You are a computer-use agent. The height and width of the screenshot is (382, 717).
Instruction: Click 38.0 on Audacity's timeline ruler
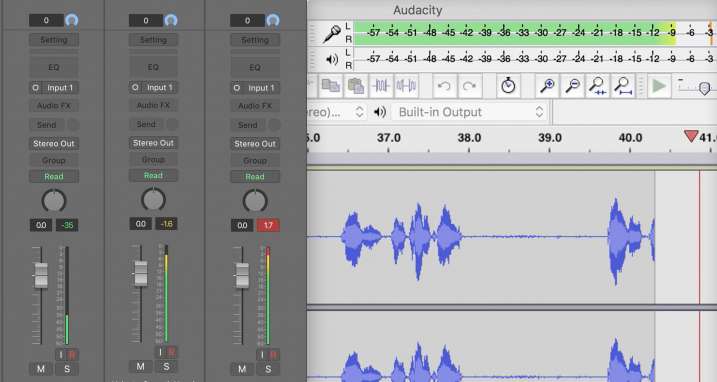pyautogui.click(x=469, y=138)
